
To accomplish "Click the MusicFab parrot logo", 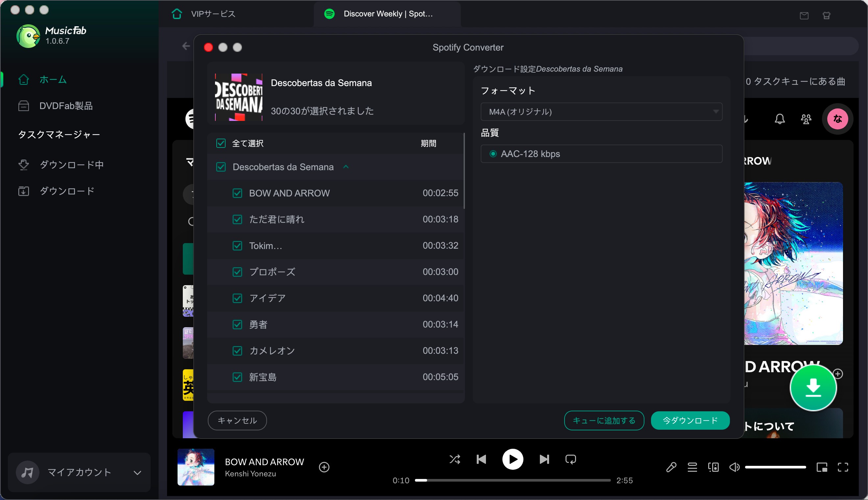I will [x=28, y=36].
